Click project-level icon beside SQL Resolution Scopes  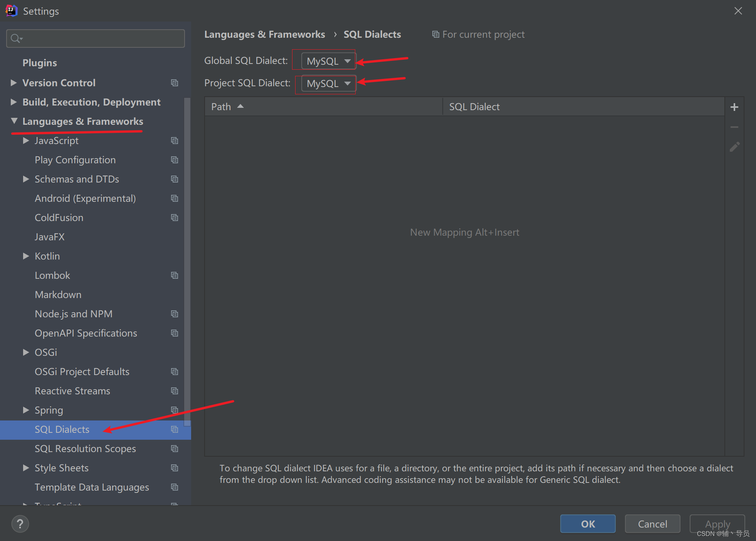pyautogui.click(x=175, y=449)
